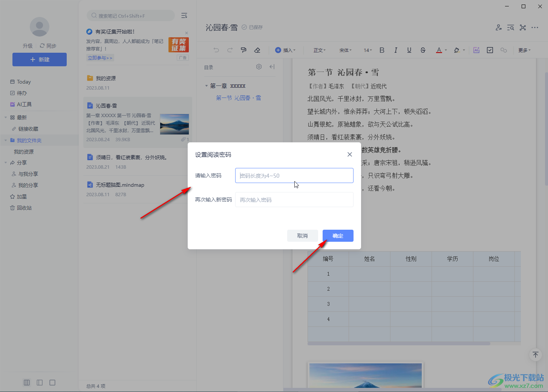Open share collaboration icon in header
Viewport: 548px width, 392px height.
click(499, 27)
